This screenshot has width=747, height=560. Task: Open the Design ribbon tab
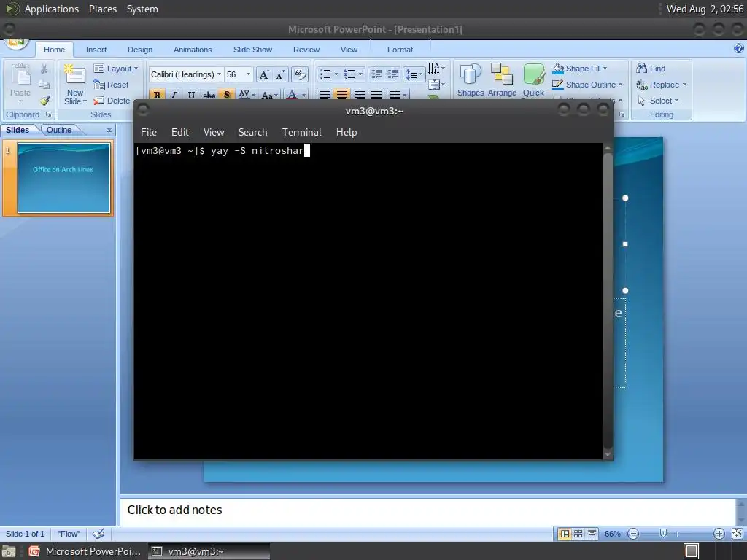pyautogui.click(x=140, y=50)
